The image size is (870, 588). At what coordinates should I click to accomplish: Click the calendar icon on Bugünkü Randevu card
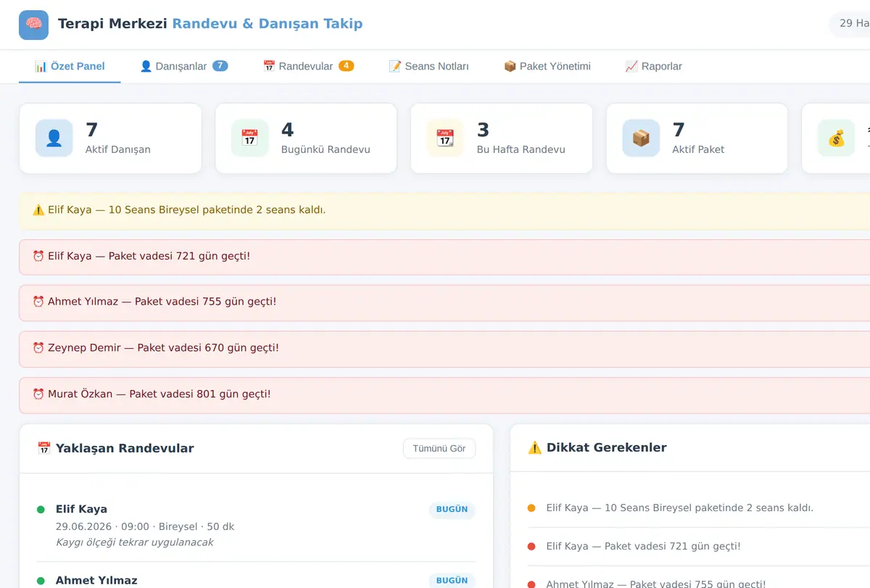point(249,138)
